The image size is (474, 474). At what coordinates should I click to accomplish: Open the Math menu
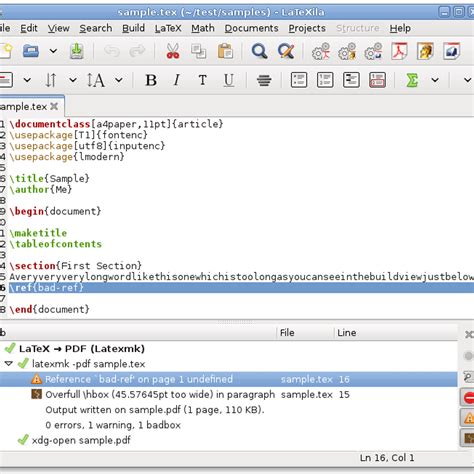point(203,28)
